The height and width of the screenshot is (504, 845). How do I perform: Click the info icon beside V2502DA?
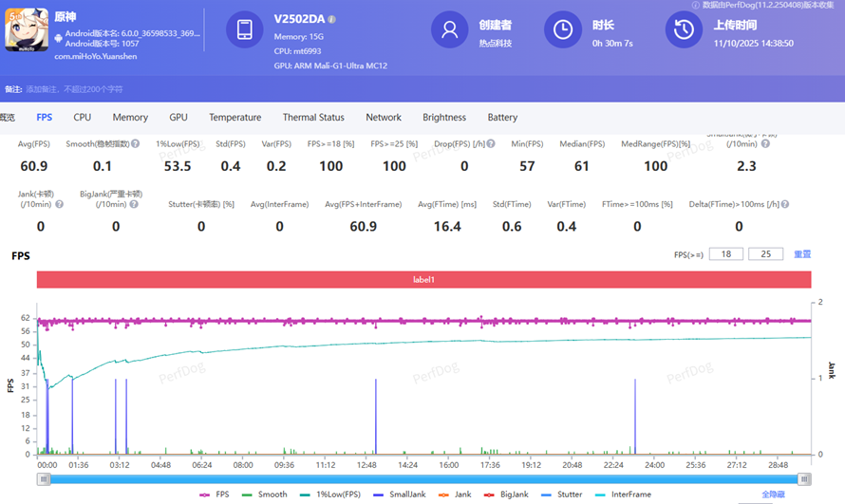pyautogui.click(x=332, y=19)
